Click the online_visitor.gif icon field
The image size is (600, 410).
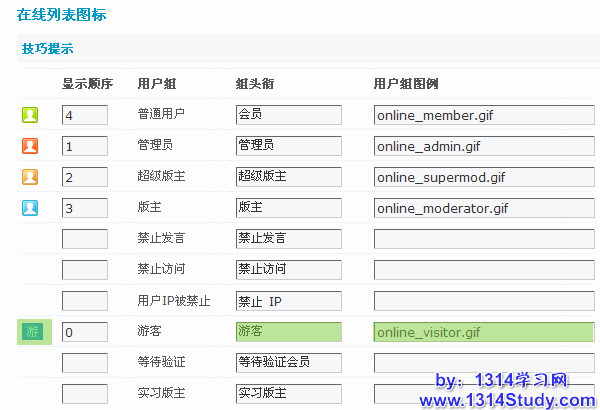(x=483, y=332)
